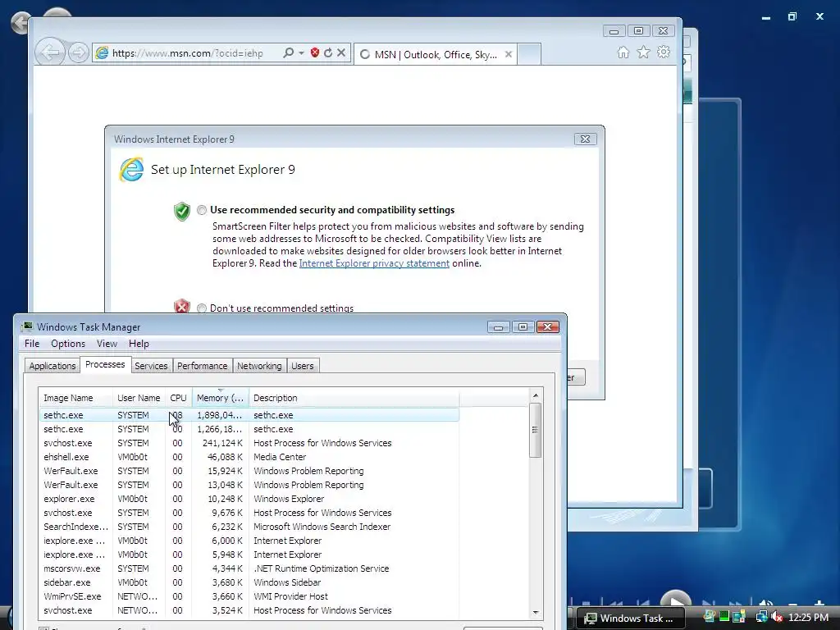Select sethc.exe row using 1,266,18 memory
This screenshot has height=630, width=840.
point(249,429)
